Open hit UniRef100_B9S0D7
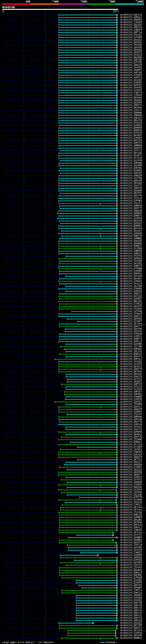This screenshot has width=146, height=644. [131, 42]
